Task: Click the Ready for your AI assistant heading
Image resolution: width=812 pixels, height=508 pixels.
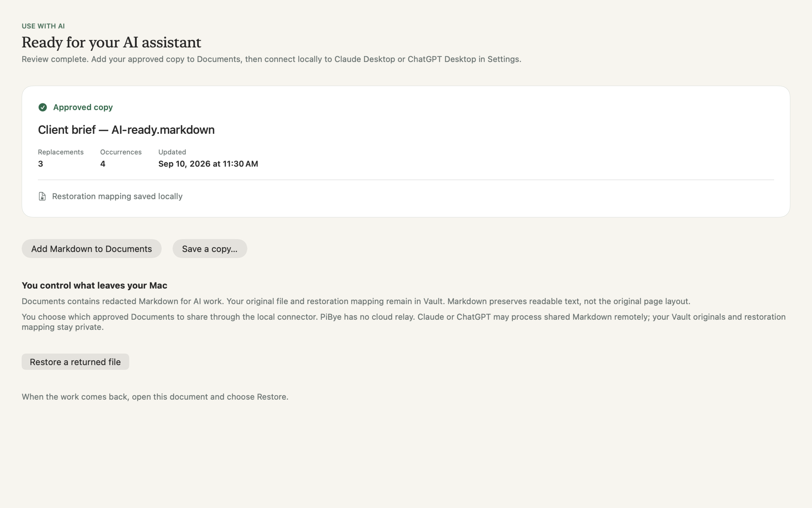Action: tap(111, 42)
